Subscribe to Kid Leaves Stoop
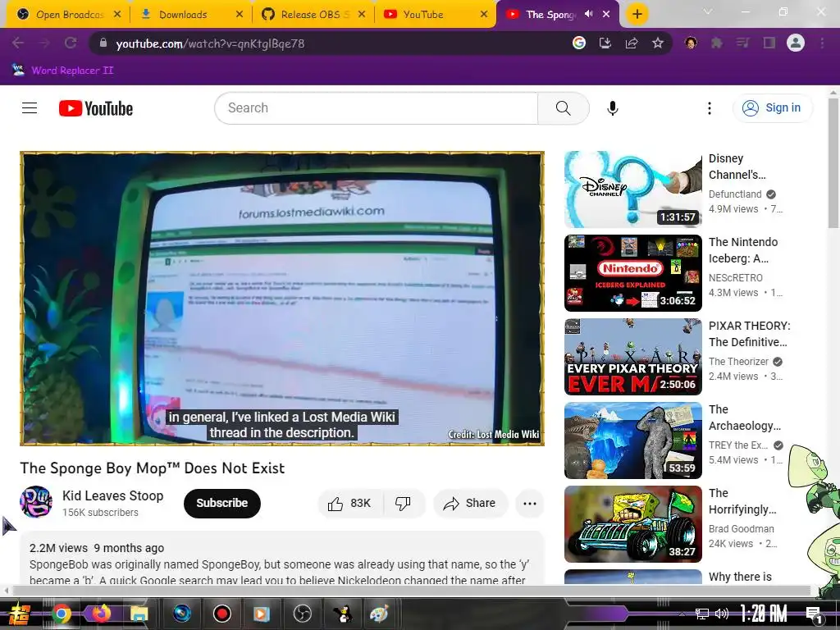 [x=221, y=503]
